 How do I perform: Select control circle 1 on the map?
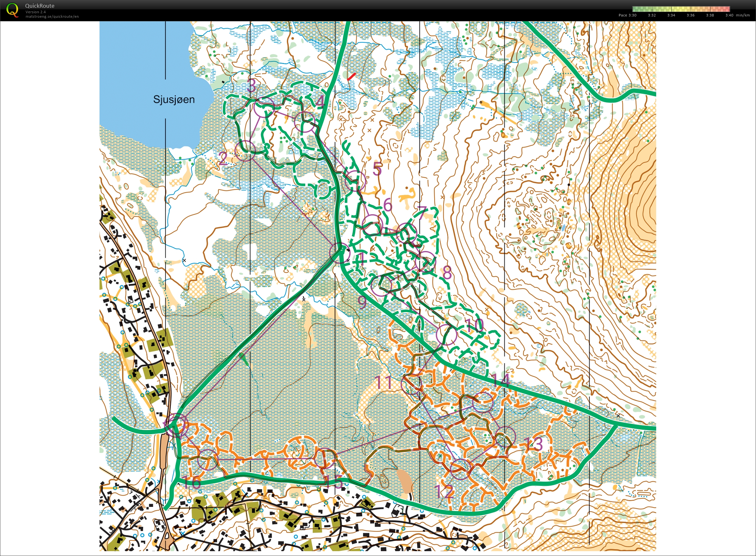click(x=340, y=252)
